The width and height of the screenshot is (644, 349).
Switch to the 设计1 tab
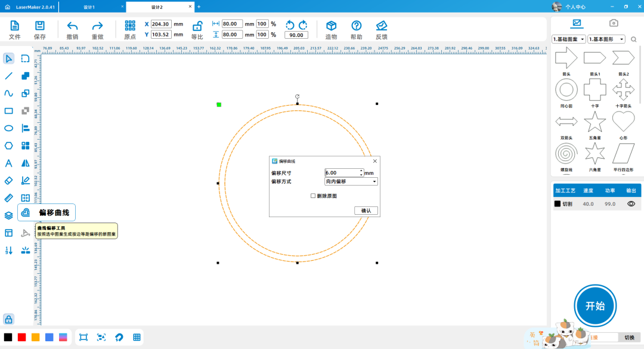pyautogui.click(x=89, y=7)
